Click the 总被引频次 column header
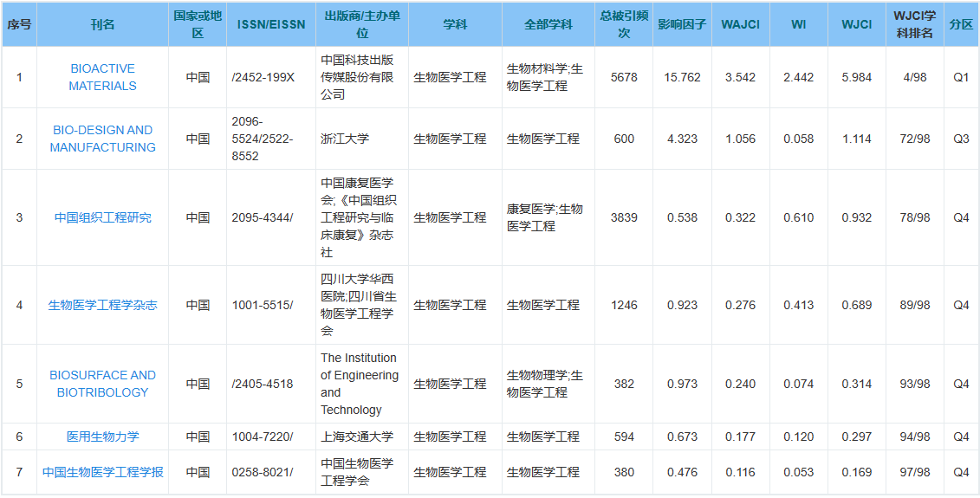Image resolution: width=980 pixels, height=498 pixels. tap(624, 24)
